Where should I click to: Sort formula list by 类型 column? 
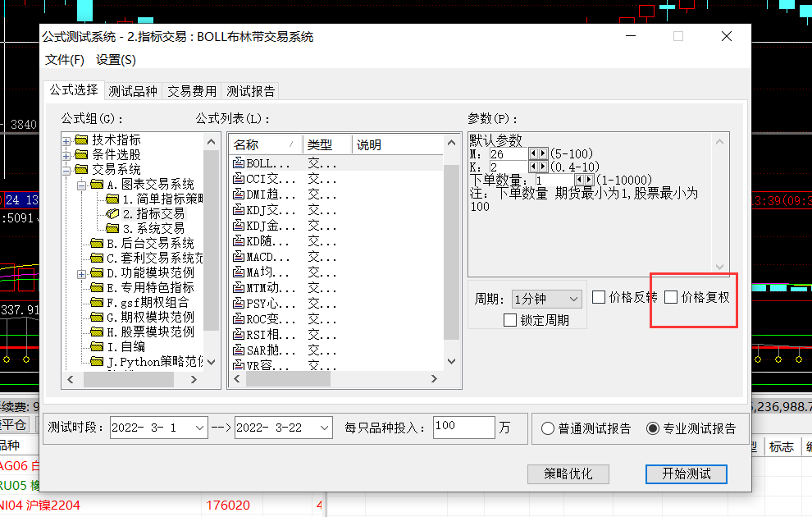coord(327,145)
